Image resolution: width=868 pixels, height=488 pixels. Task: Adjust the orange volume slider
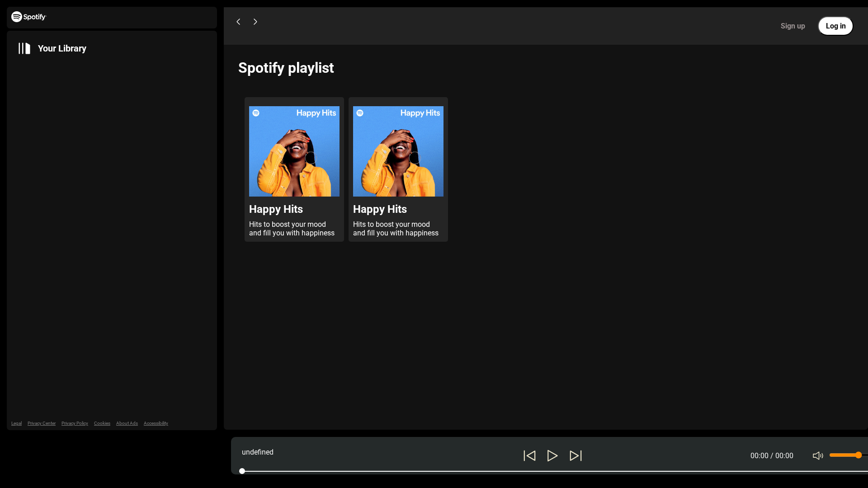tap(849, 455)
